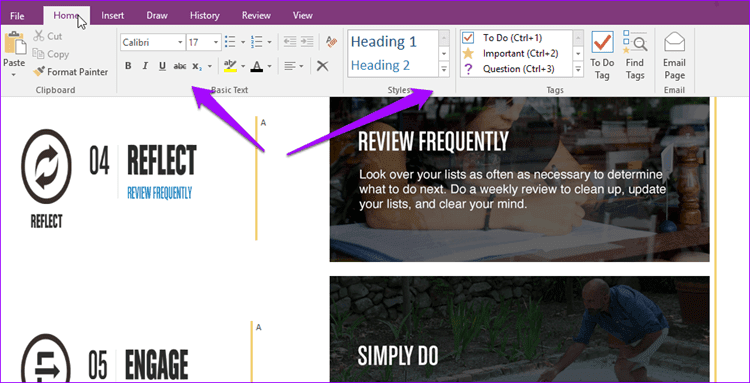Open the highlight color picker arrow

[x=243, y=66]
